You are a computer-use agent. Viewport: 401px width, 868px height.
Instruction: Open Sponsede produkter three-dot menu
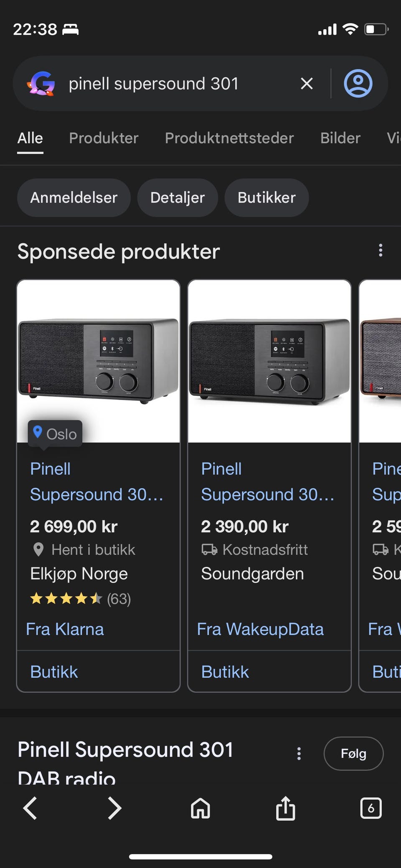[380, 251]
